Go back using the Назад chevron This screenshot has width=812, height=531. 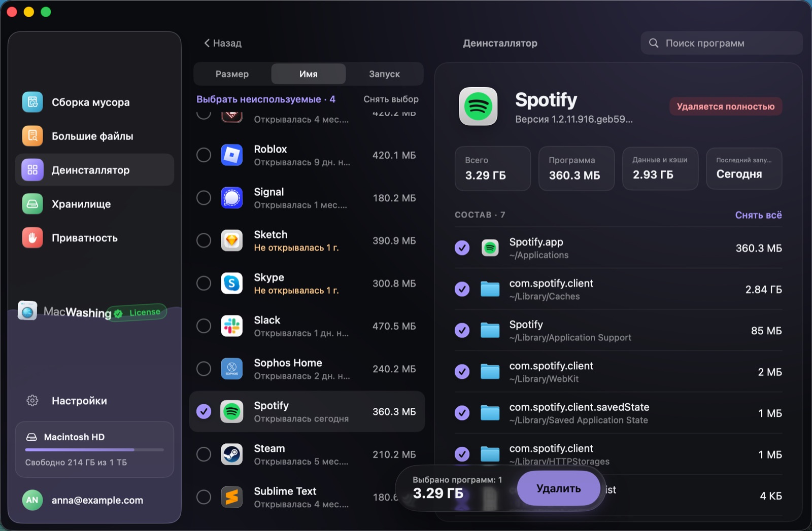tap(207, 43)
